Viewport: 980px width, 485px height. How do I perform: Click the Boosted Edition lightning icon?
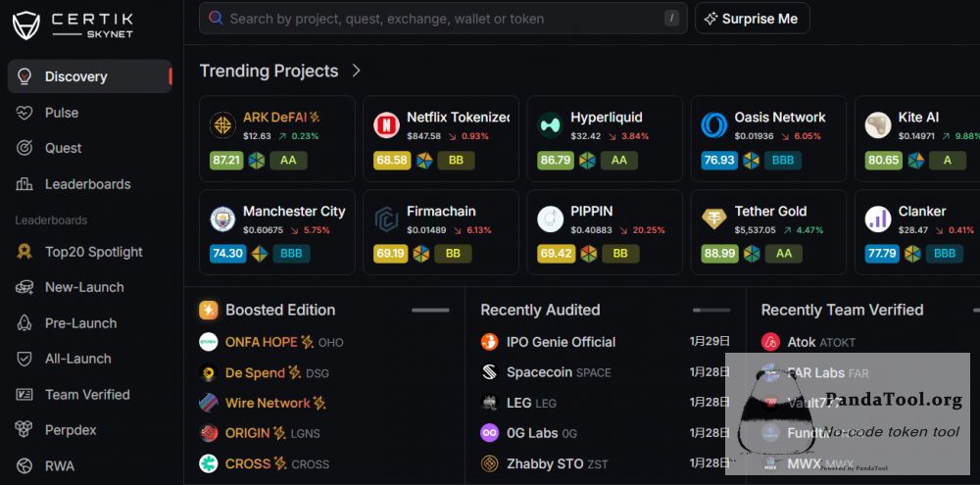209,310
